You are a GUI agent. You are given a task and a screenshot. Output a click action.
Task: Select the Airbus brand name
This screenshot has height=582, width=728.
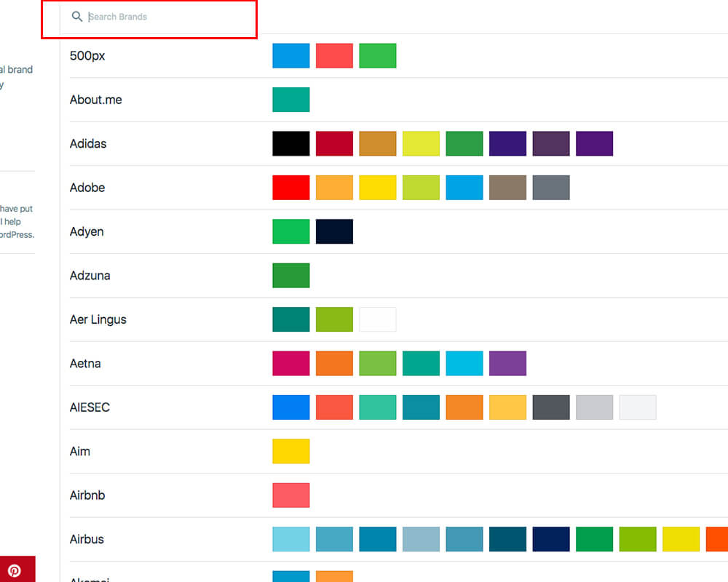pyautogui.click(x=87, y=539)
